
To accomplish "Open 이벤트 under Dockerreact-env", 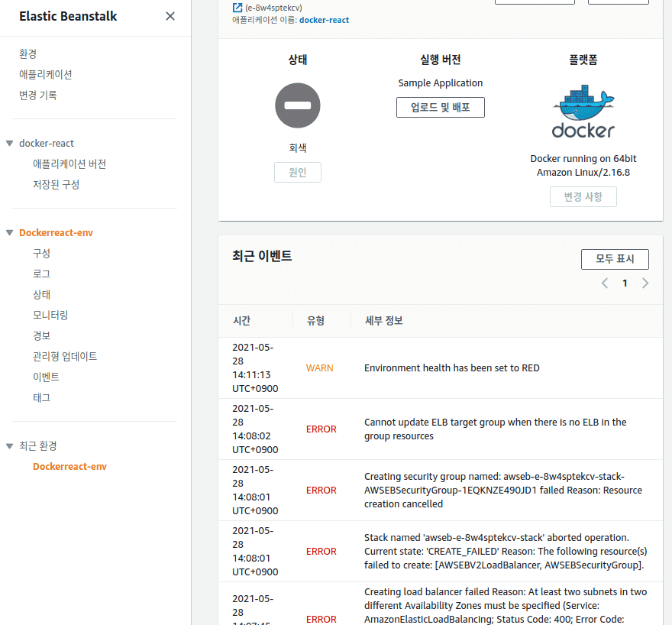I will [46, 377].
